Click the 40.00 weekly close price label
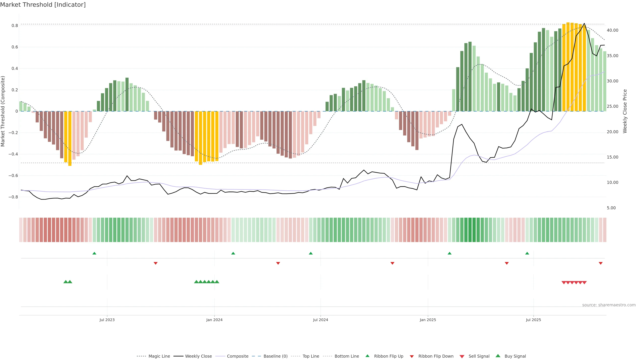The width and height of the screenshot is (644, 362). [x=612, y=30]
